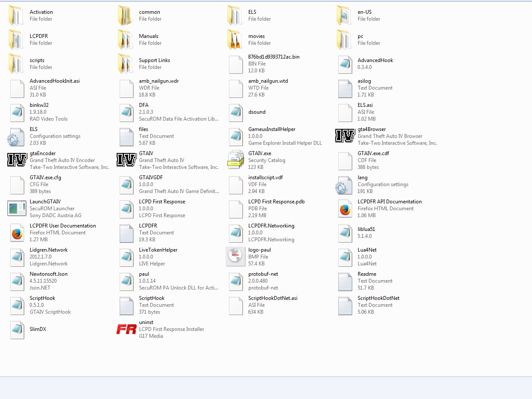Click the logo-paul BMP file icon

(236, 256)
